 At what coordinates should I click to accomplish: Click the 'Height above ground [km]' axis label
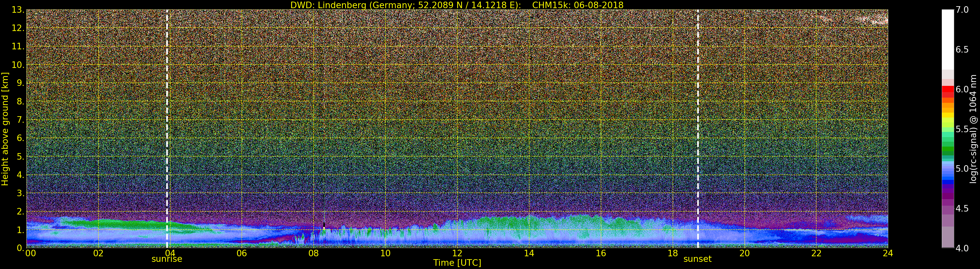pos(5,129)
